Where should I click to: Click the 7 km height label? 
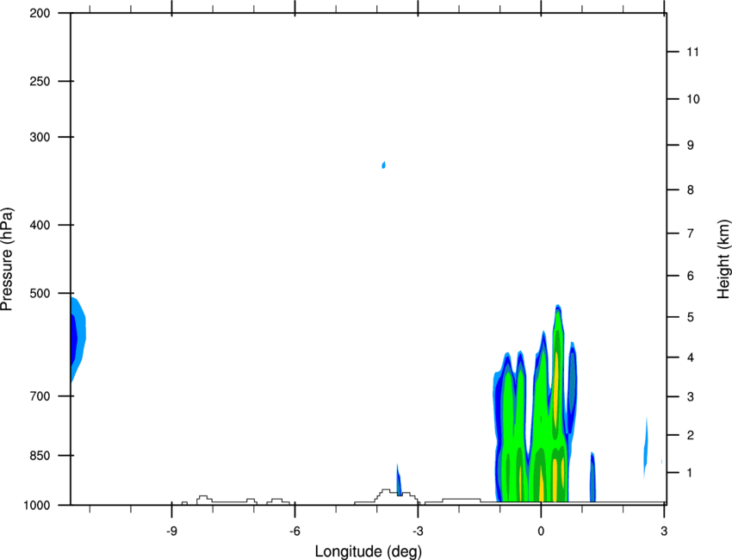click(691, 233)
